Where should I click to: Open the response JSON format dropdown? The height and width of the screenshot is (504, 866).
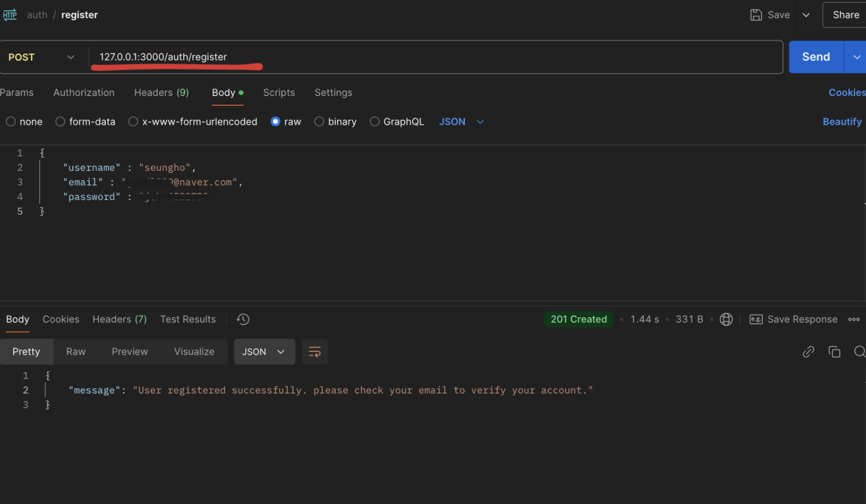(x=264, y=352)
